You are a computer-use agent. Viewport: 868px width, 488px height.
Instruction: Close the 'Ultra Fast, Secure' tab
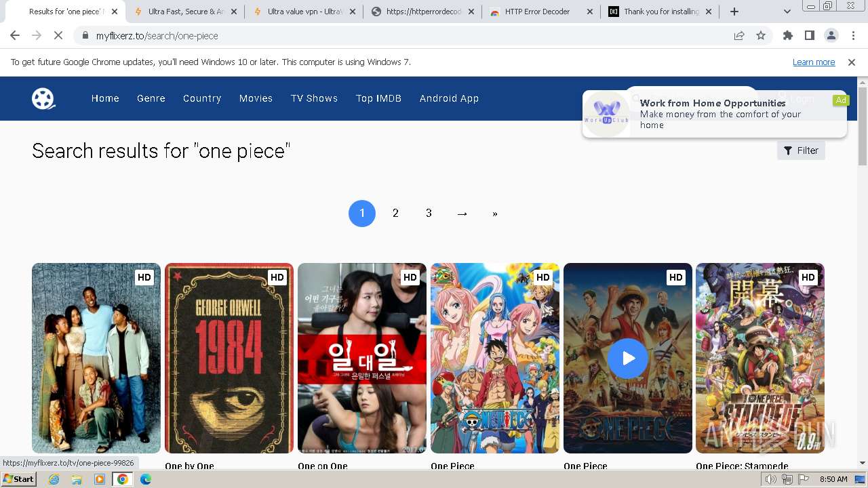click(233, 12)
